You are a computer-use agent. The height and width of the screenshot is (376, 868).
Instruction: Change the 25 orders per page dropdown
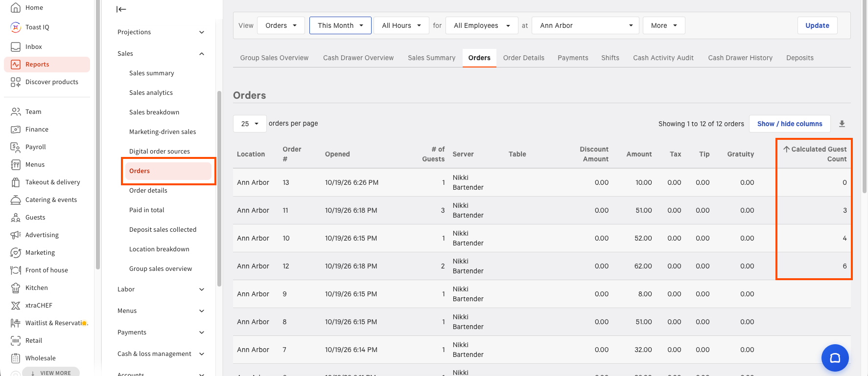click(x=250, y=124)
